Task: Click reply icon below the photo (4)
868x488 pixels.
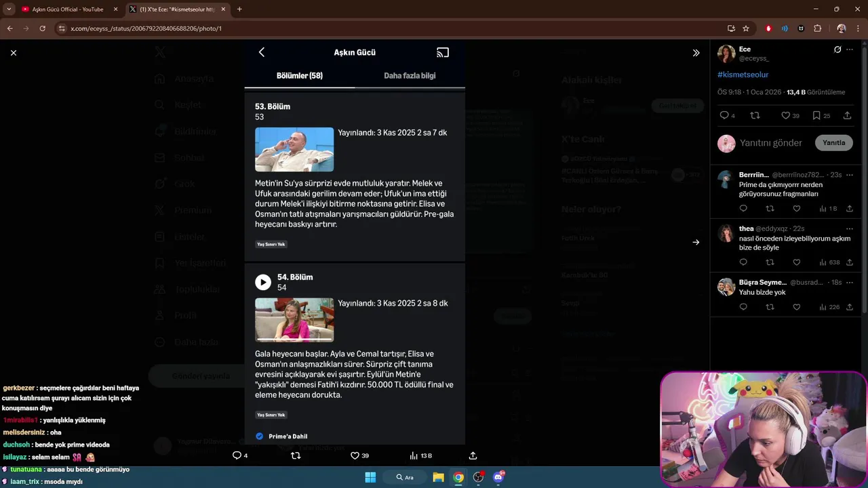Action: point(240,455)
